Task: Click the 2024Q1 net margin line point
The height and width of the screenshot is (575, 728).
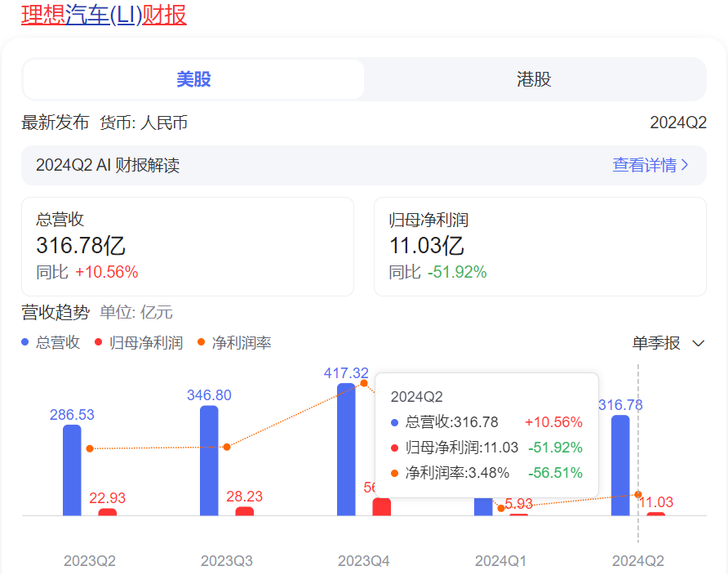Action: 501,508
